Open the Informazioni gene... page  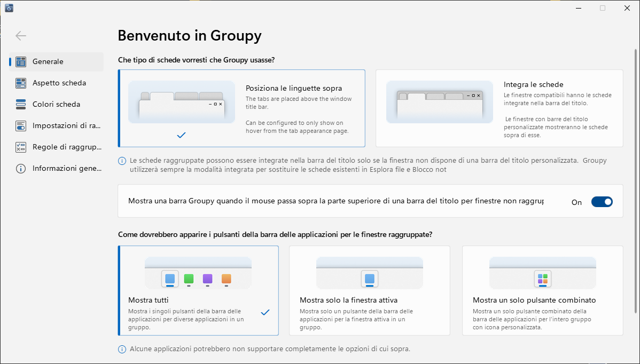(56, 168)
